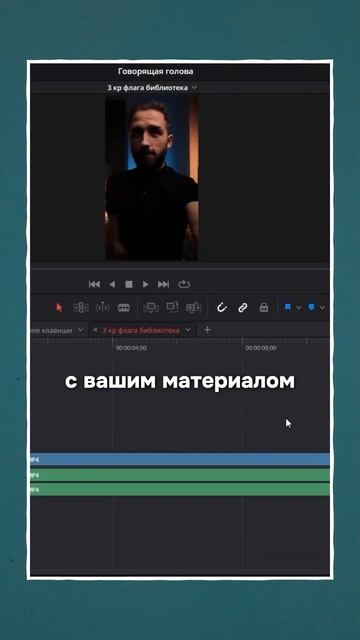Click the Replace Clip icon
The width and height of the screenshot is (360, 640).
click(x=193, y=307)
